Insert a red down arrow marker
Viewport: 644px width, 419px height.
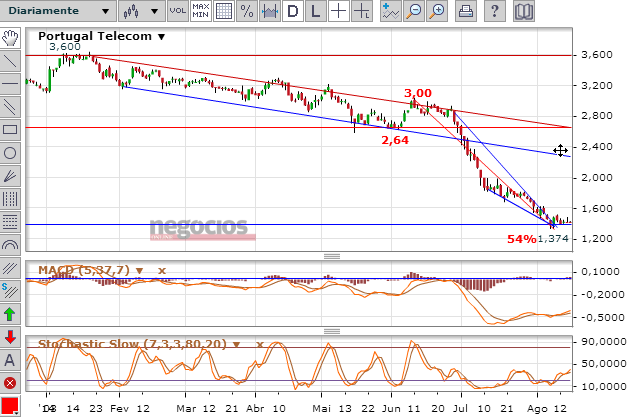coord(10,338)
